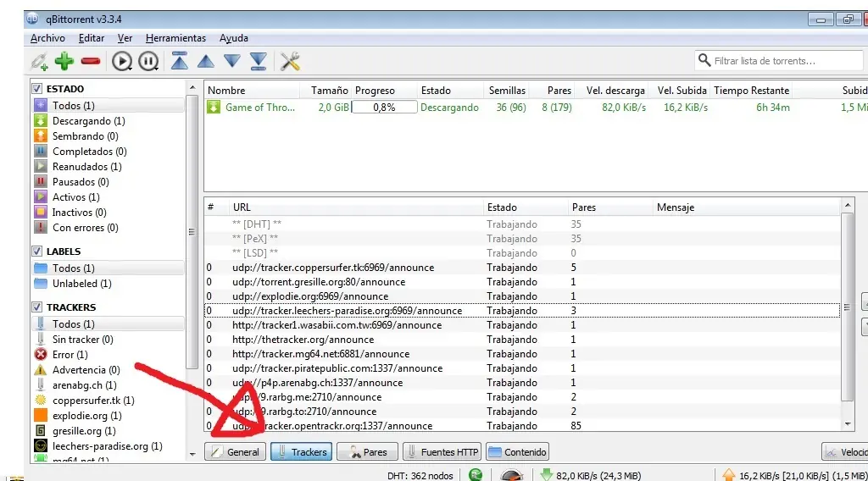The width and height of the screenshot is (868, 481).
Task: Click the red minus delete torrent icon
Action: pyautogui.click(x=90, y=61)
